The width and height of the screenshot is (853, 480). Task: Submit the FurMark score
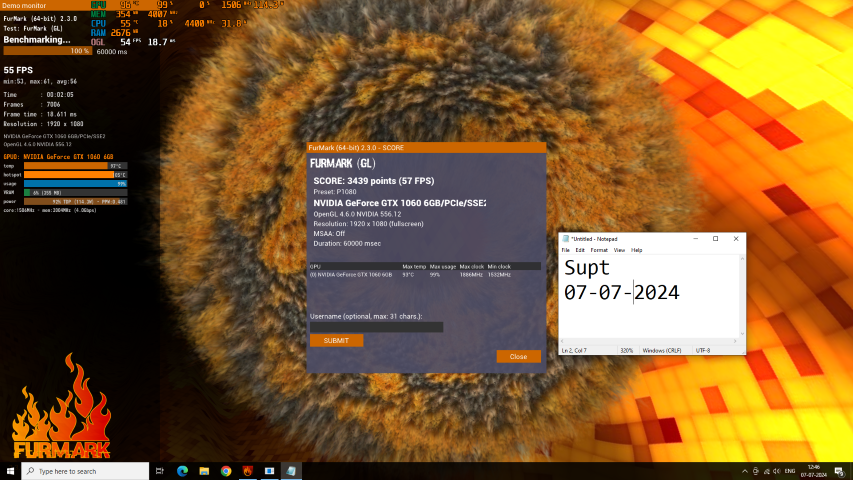336,341
